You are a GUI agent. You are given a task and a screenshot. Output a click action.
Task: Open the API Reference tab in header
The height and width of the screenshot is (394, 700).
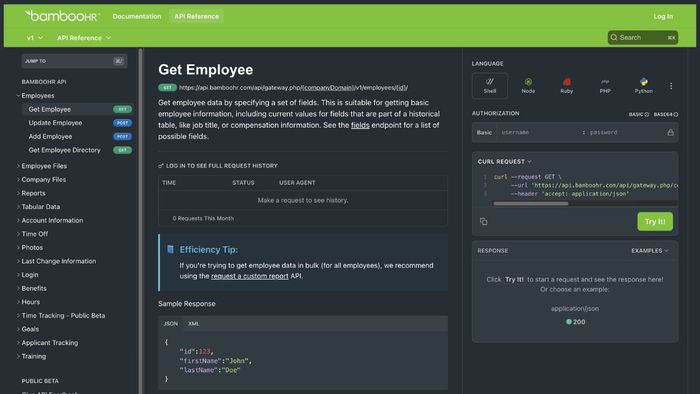196,16
